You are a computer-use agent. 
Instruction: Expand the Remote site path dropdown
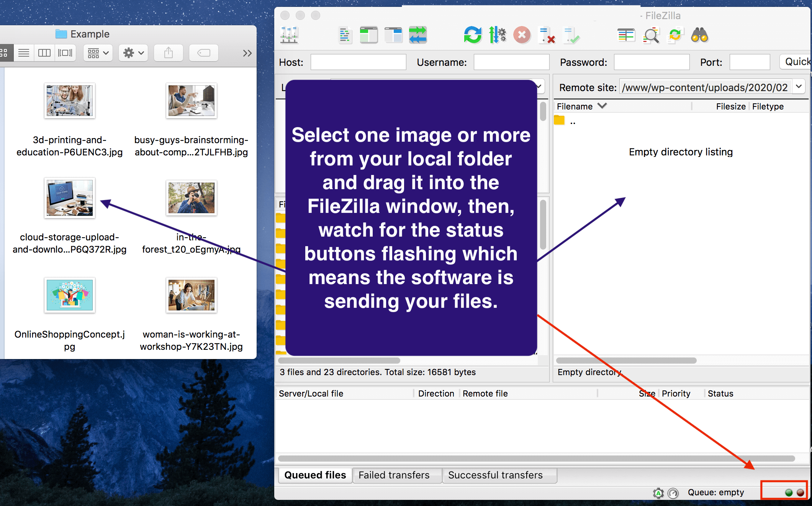click(799, 87)
